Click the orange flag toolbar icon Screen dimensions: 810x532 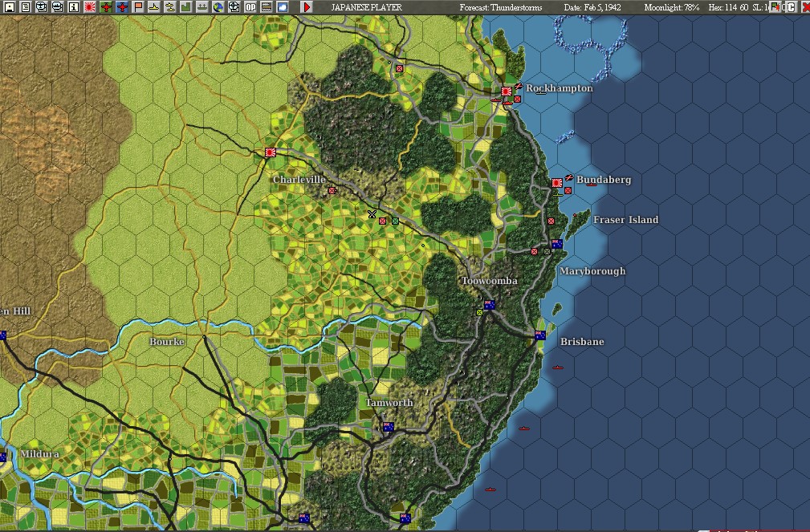tap(138, 6)
